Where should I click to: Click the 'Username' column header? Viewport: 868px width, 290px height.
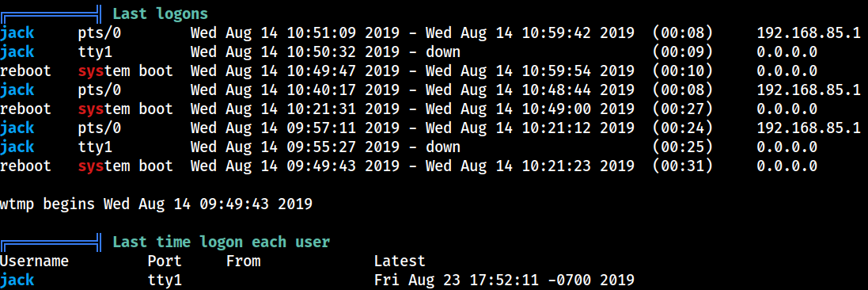(34, 261)
